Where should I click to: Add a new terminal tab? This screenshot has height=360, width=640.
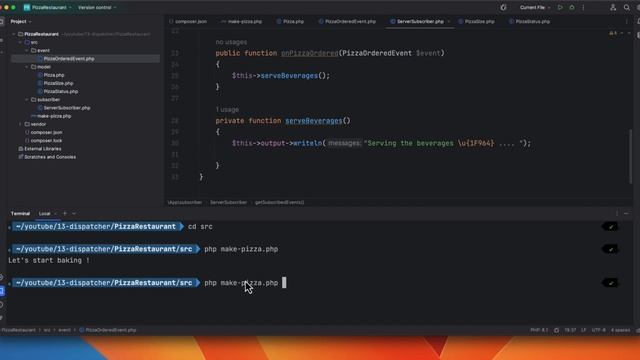64,213
